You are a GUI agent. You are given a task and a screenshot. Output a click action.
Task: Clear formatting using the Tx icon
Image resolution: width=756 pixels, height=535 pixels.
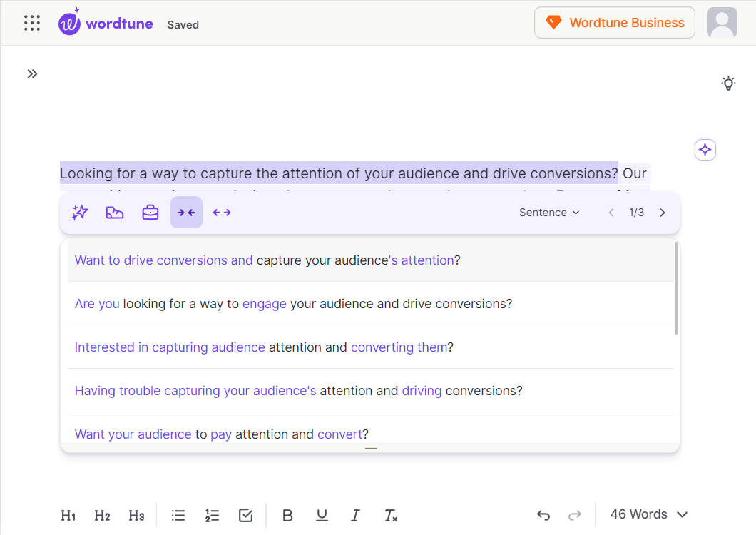390,515
